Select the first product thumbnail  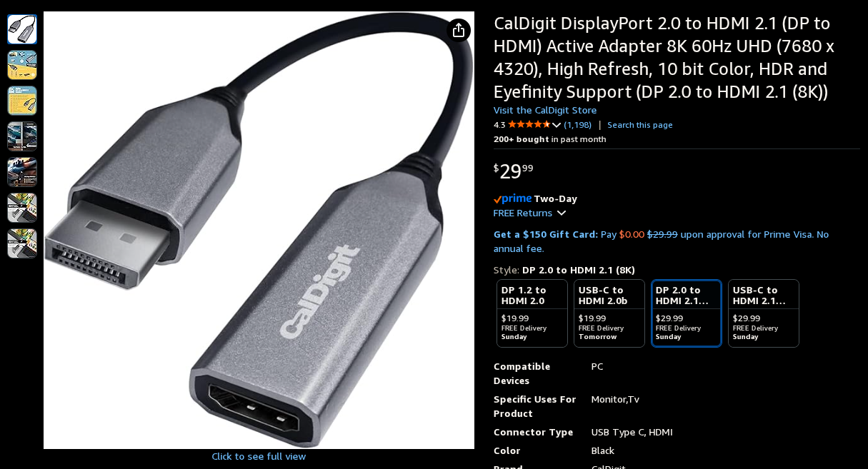pos(22,29)
